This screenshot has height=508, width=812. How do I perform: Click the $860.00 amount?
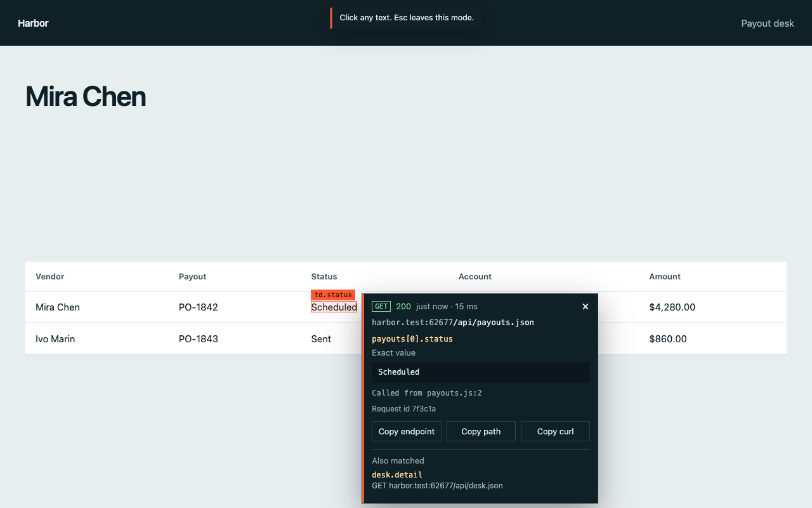pyautogui.click(x=668, y=339)
